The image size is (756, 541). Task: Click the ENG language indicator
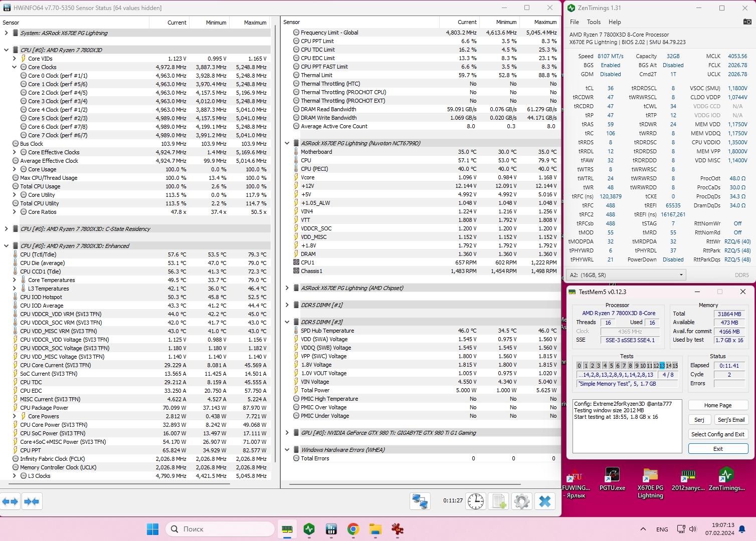click(x=662, y=529)
